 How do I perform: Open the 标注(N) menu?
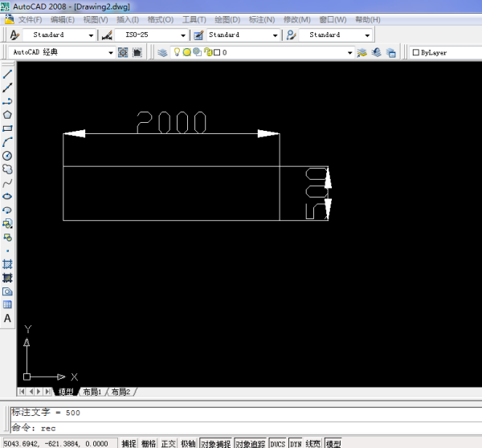tap(262, 19)
